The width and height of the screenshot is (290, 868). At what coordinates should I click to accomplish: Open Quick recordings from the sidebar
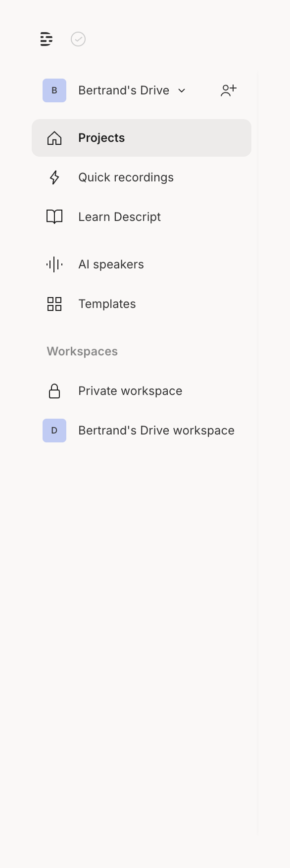tap(126, 177)
